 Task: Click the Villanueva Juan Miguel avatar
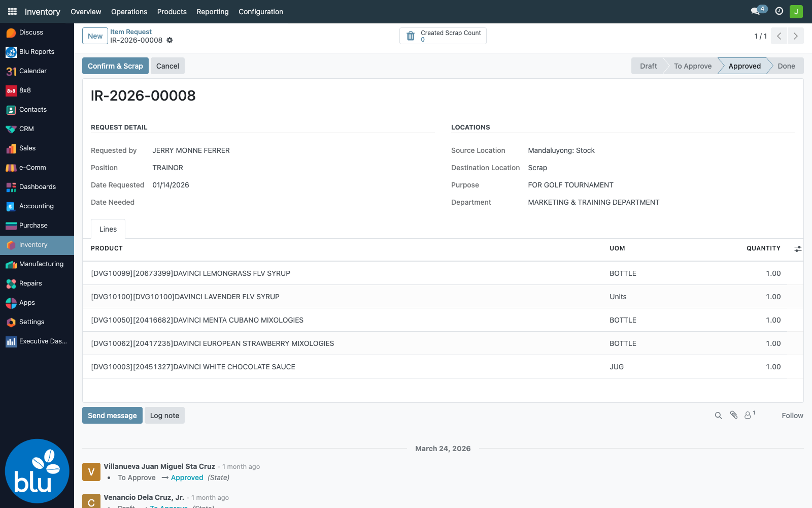click(x=91, y=472)
